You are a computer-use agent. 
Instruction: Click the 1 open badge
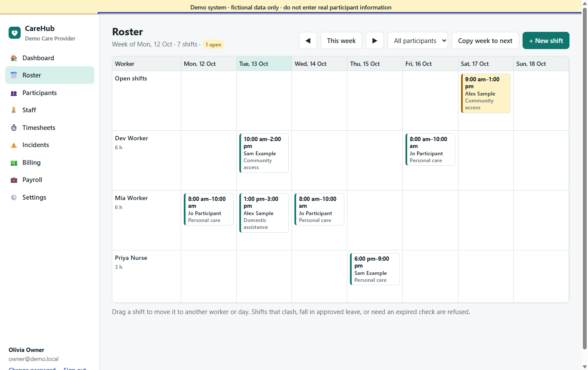click(214, 45)
